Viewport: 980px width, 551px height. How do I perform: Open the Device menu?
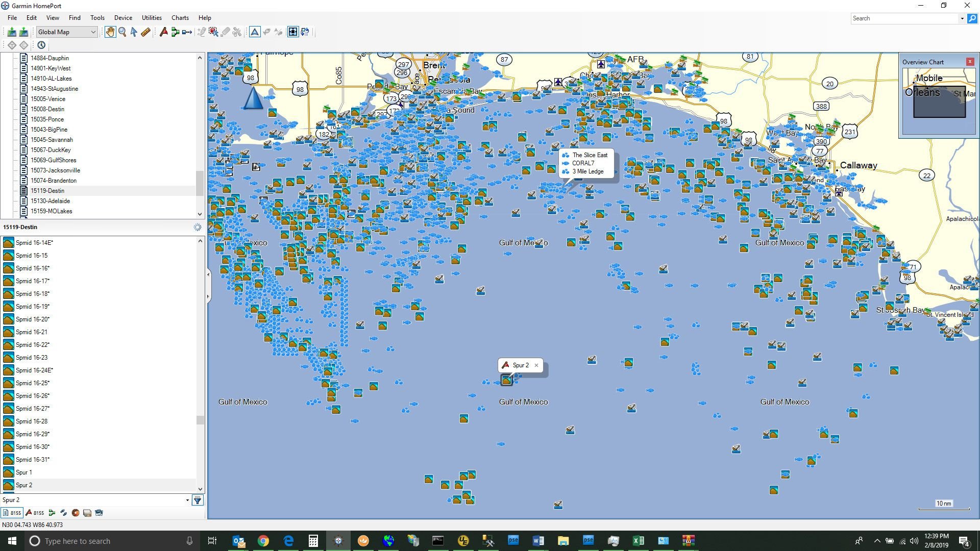point(123,18)
